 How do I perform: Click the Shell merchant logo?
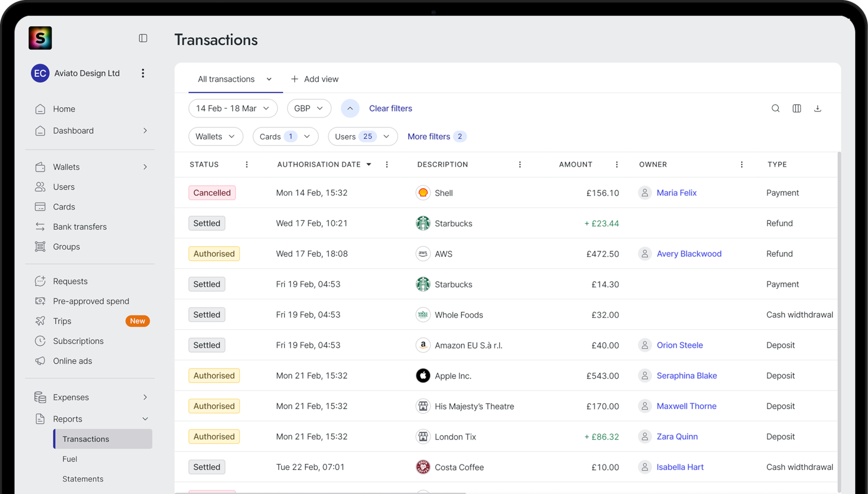click(x=423, y=193)
